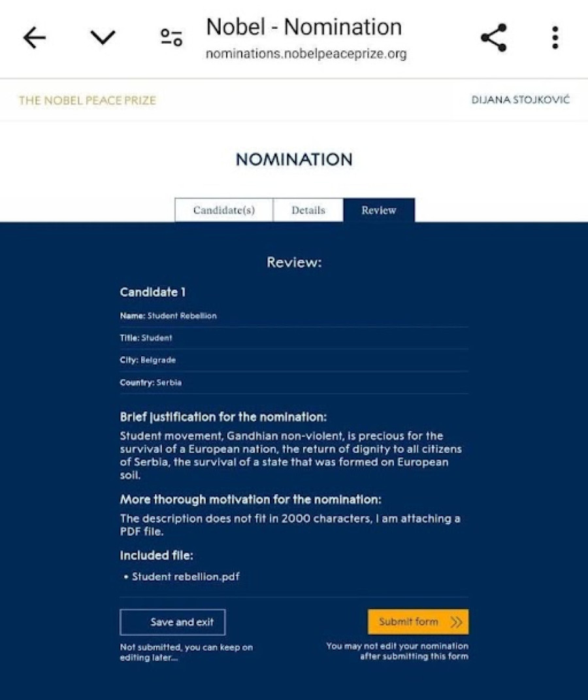Tap the share icon
The image size is (588, 700).
click(x=493, y=38)
